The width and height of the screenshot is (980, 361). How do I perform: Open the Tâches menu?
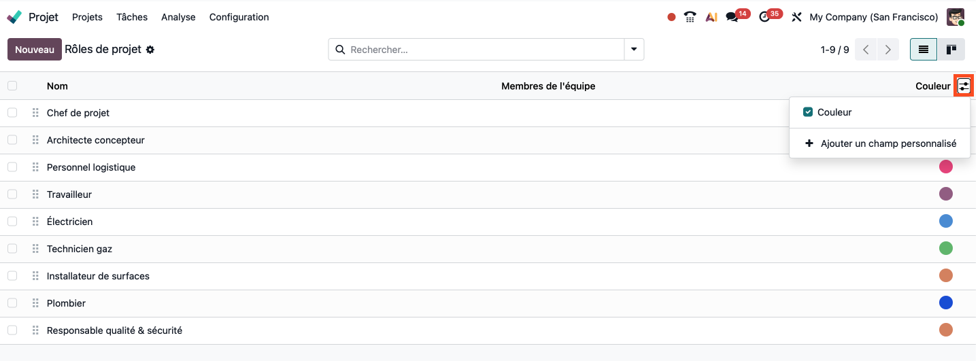[132, 17]
